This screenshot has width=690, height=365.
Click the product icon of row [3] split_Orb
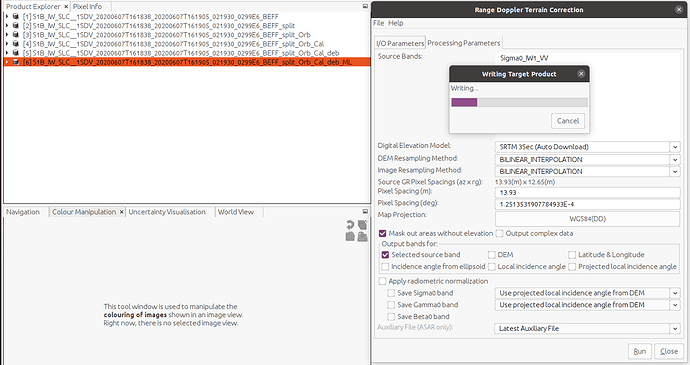(x=16, y=35)
